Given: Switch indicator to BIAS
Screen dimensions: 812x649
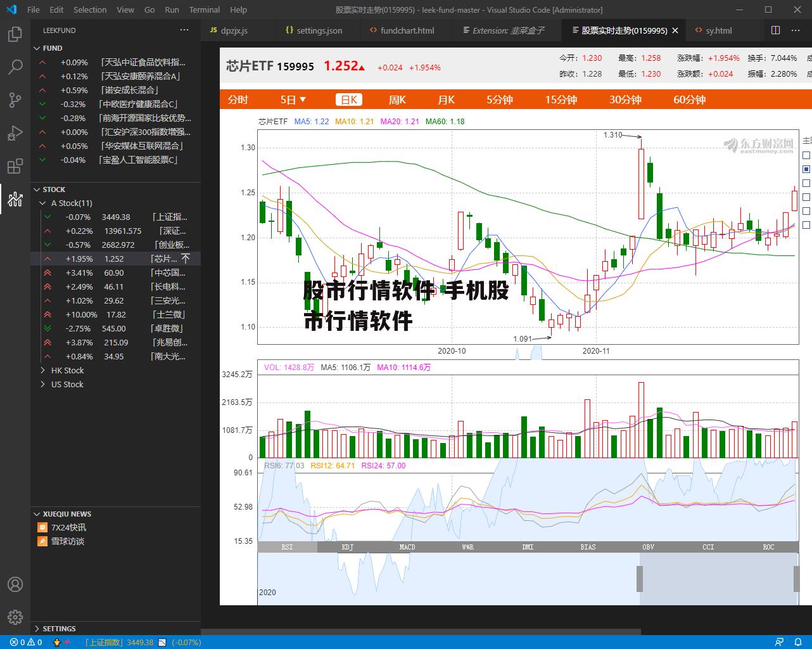Looking at the screenshot, I should [588, 547].
